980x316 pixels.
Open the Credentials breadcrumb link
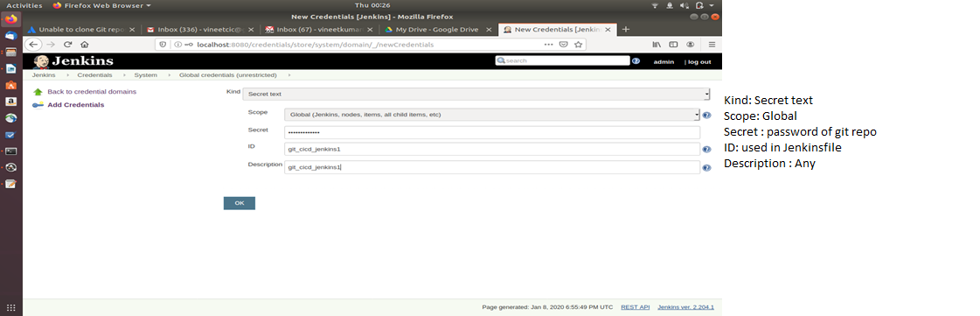(94, 75)
